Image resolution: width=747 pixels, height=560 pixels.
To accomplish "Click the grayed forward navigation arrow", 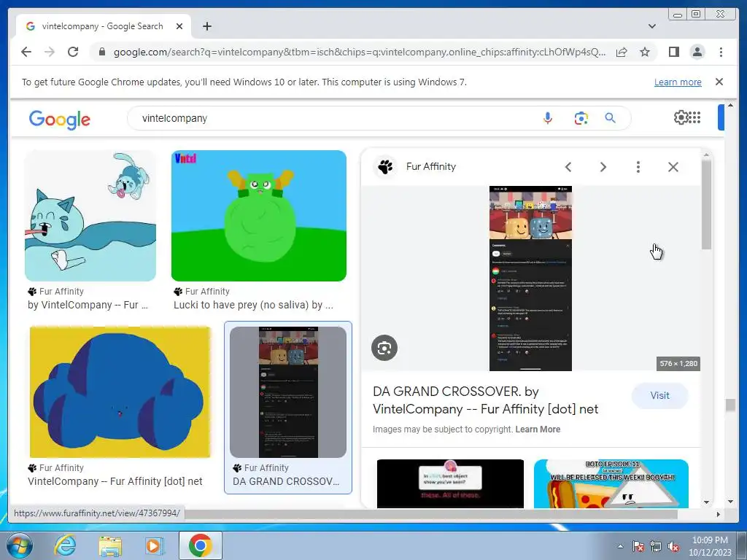I will pyautogui.click(x=50, y=52).
